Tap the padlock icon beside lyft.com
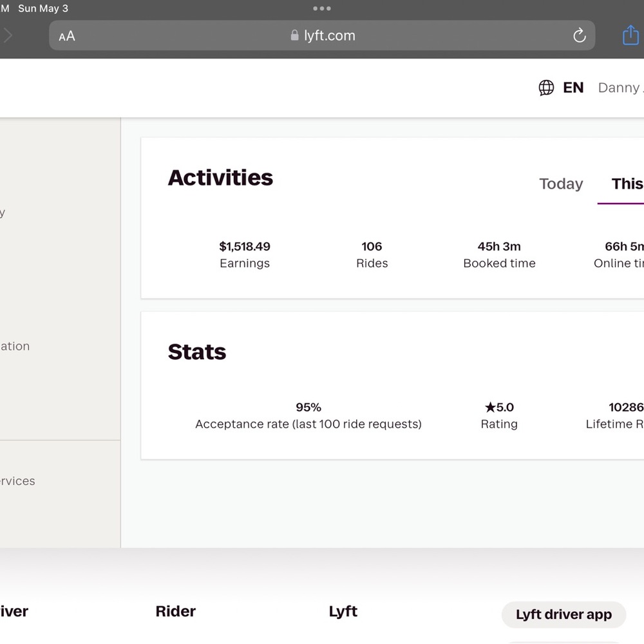This screenshot has height=644, width=644. click(294, 35)
